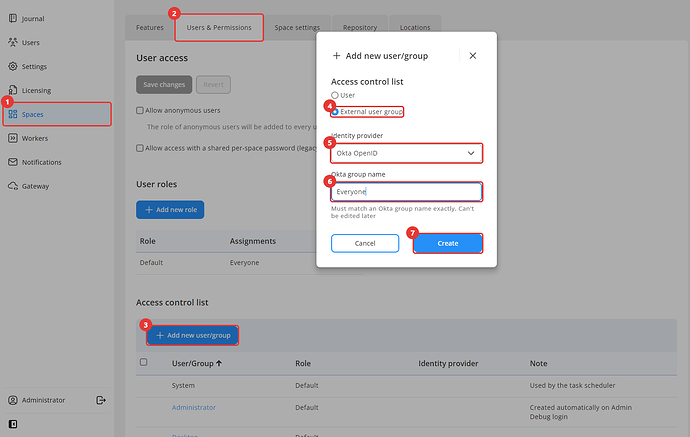Select the User radio button
690x437 pixels.
pyautogui.click(x=335, y=95)
